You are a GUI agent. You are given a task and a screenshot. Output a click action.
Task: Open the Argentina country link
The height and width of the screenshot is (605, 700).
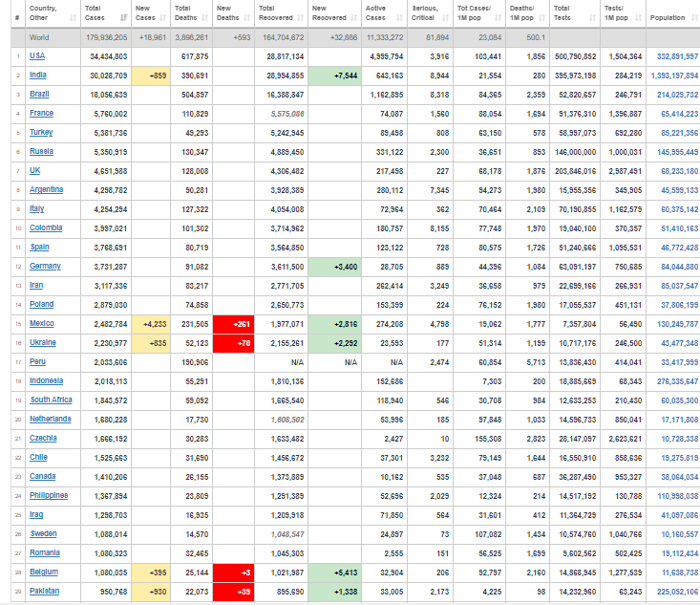click(47, 189)
